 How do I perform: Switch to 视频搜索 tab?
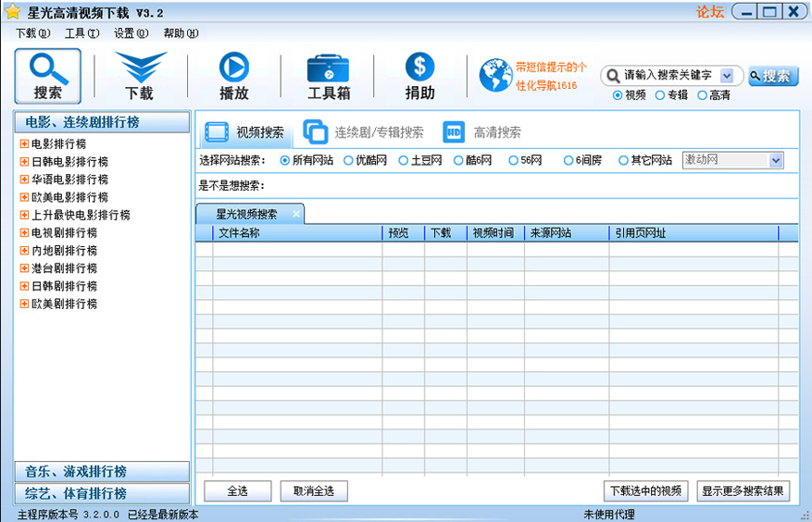245,132
